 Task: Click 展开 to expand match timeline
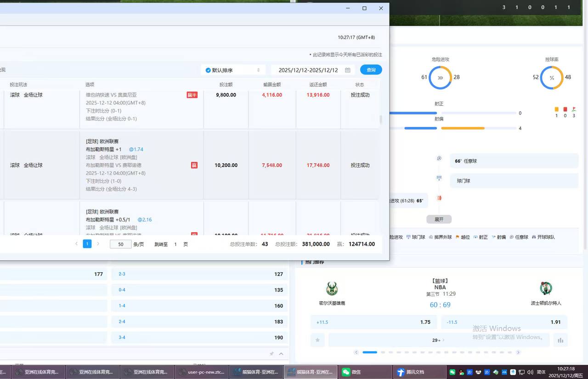tap(439, 219)
